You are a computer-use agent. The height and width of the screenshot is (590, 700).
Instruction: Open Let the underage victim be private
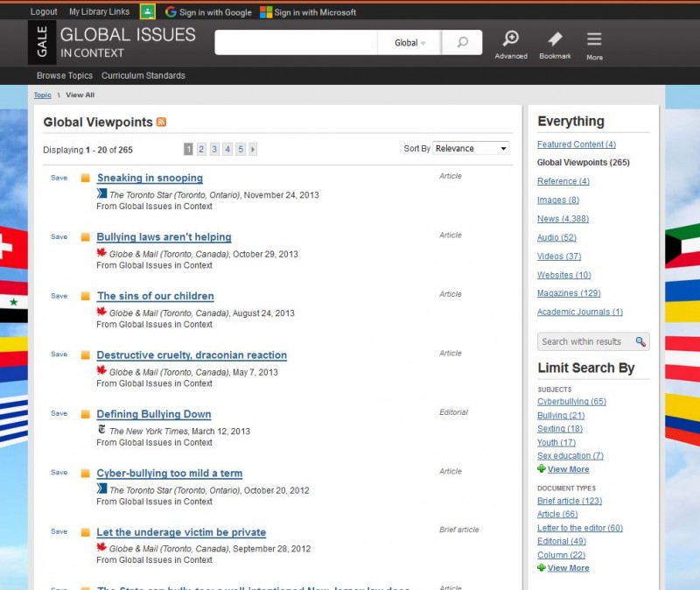181,532
